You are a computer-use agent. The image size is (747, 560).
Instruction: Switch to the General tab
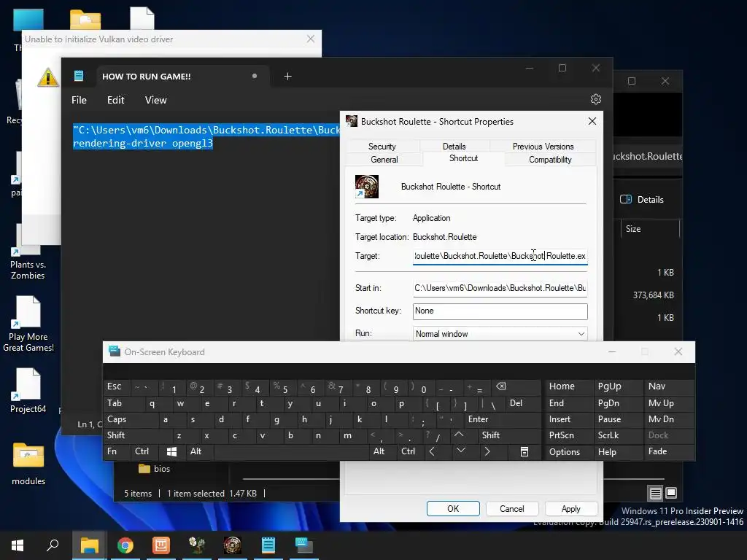pos(384,160)
